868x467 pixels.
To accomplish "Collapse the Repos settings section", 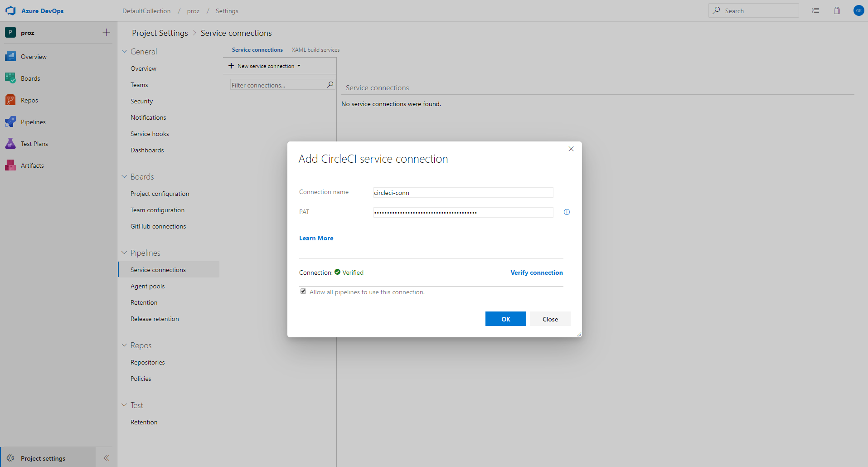I will [124, 345].
